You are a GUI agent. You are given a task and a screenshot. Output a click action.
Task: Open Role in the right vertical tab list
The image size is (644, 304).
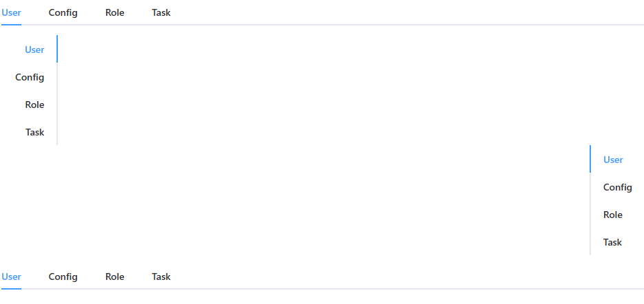pyautogui.click(x=613, y=215)
